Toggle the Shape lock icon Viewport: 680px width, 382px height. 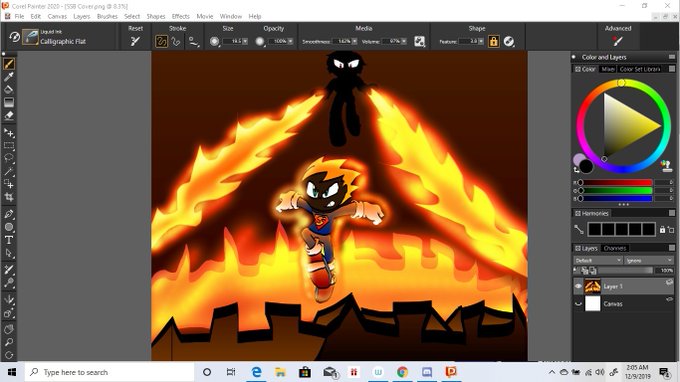[494, 41]
